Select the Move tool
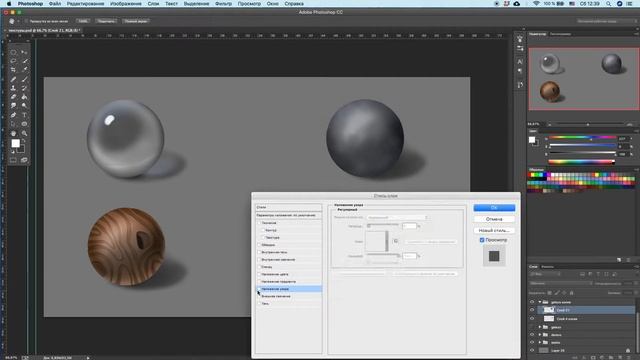 (x=24, y=52)
